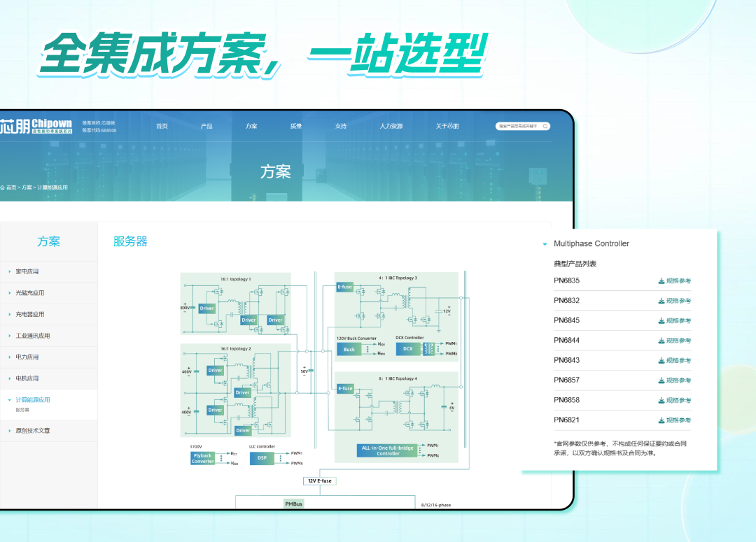Screen dimensions: 756x542
Task: Download the spec sheet icon for PN6845
Action: [661, 321]
